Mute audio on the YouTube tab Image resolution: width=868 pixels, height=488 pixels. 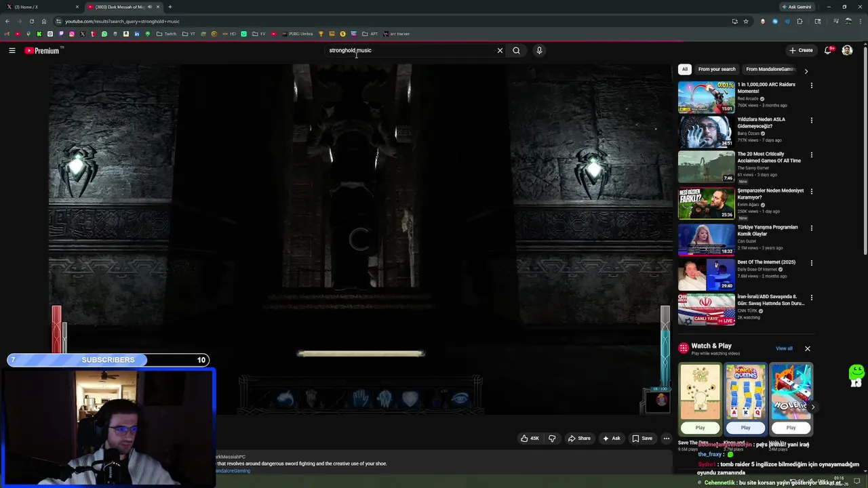149,7
